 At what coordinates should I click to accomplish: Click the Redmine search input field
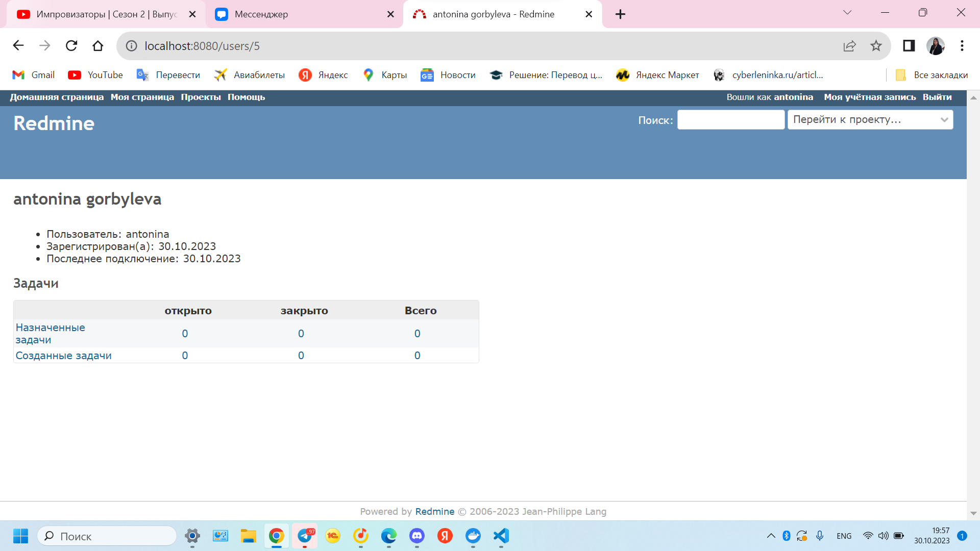pyautogui.click(x=730, y=119)
